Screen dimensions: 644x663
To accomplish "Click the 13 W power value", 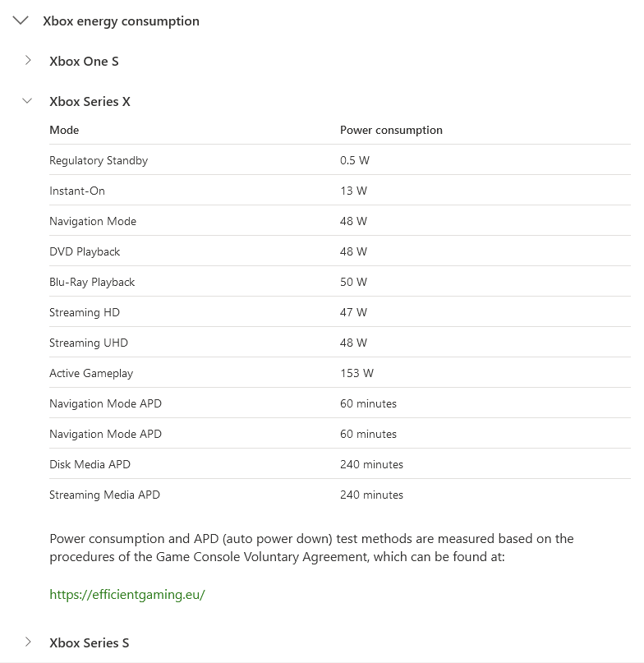I will pos(353,191).
